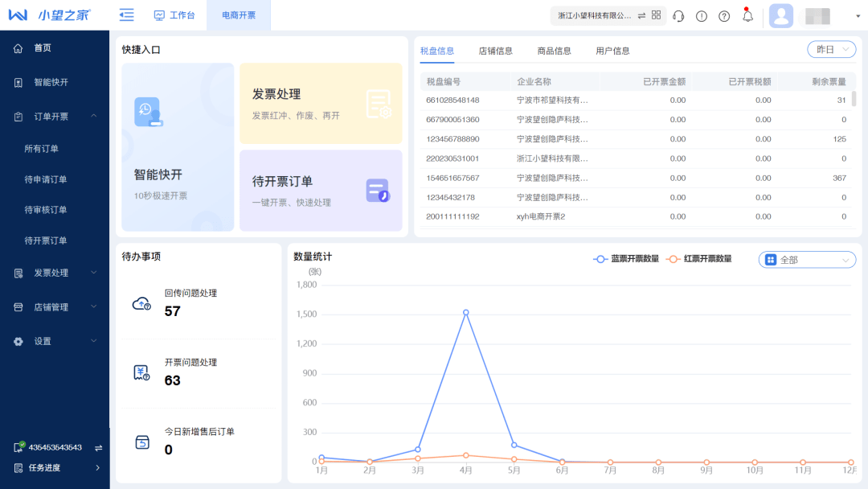Open the 昨日 date dropdown

point(831,49)
